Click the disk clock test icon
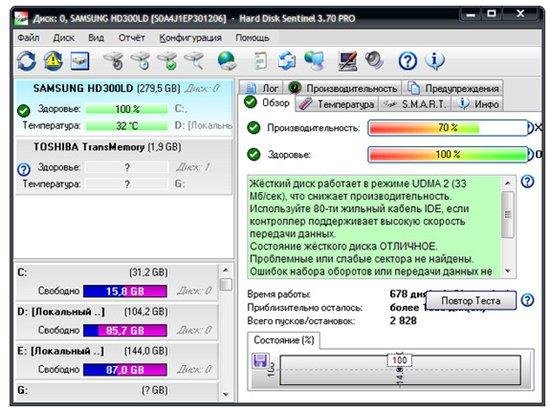The height and width of the screenshot is (410, 550). [141, 61]
